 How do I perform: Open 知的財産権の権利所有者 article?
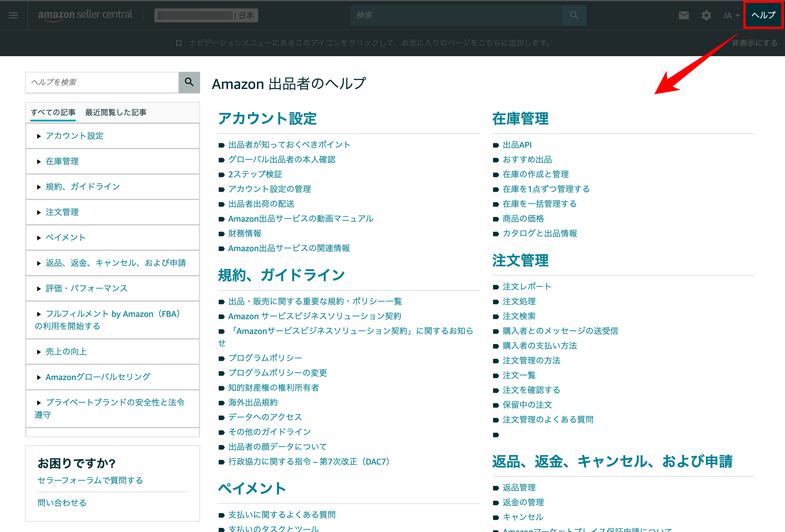coord(274,387)
